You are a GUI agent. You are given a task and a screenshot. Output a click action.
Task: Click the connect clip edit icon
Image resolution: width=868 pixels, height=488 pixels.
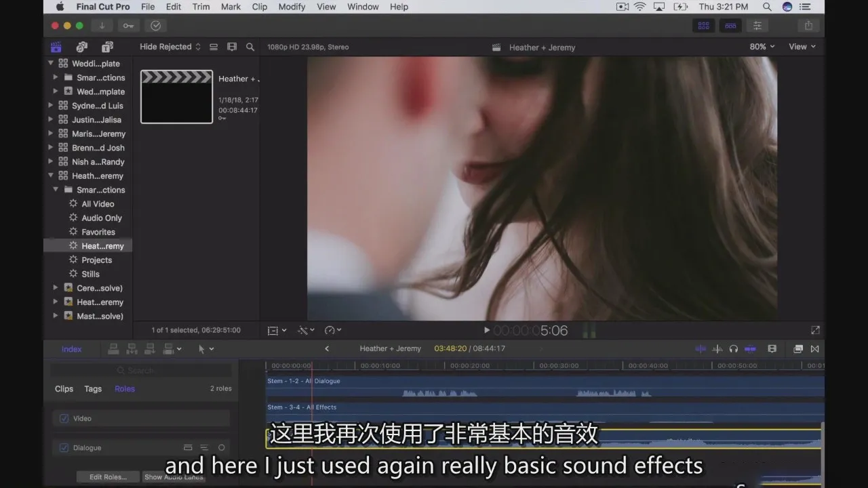tap(114, 348)
